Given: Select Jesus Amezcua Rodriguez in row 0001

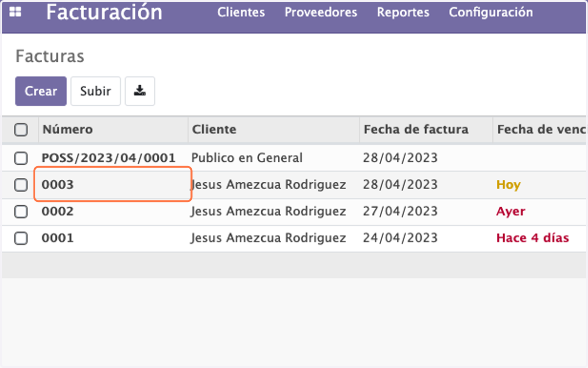Looking at the screenshot, I should [x=269, y=238].
